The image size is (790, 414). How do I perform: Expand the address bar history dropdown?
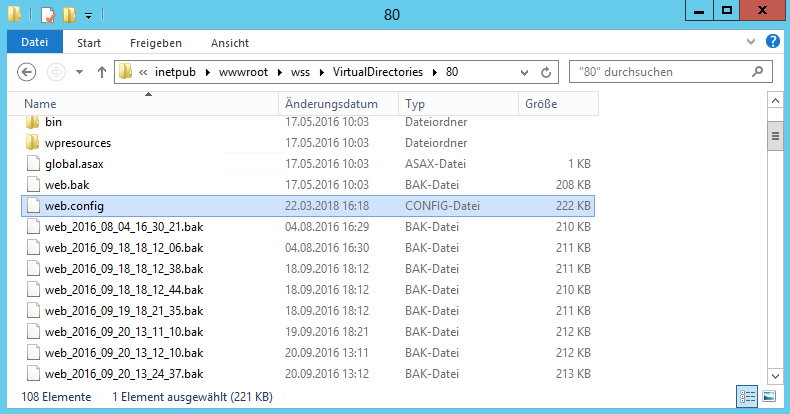524,73
